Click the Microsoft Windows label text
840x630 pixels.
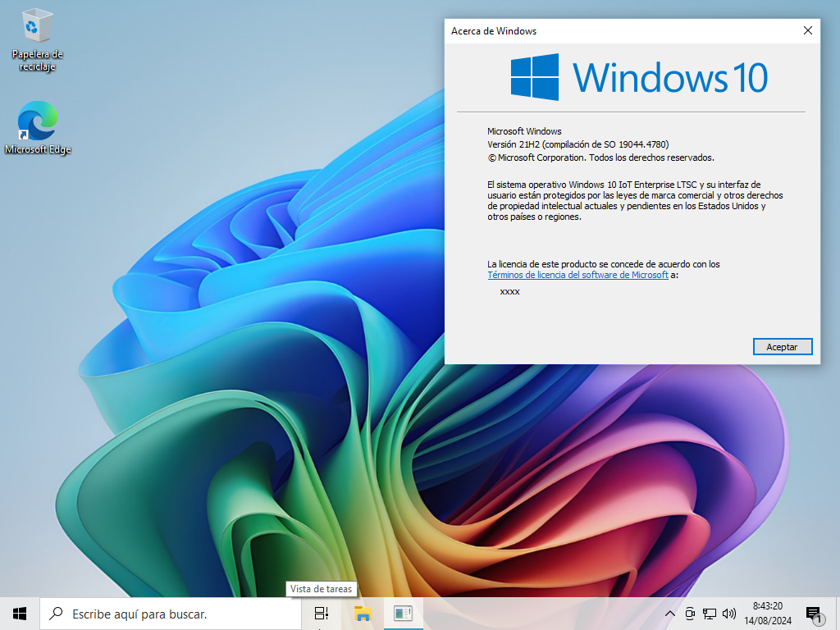(524, 131)
